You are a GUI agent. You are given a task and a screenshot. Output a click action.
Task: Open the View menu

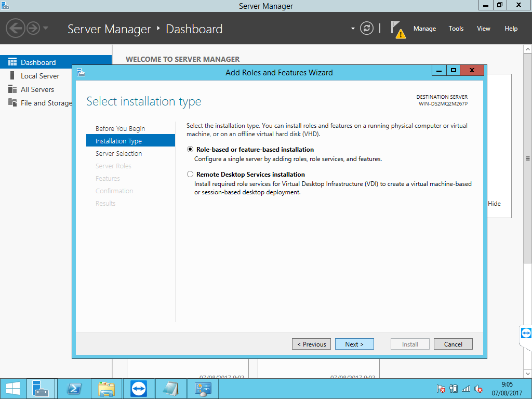tap(484, 29)
